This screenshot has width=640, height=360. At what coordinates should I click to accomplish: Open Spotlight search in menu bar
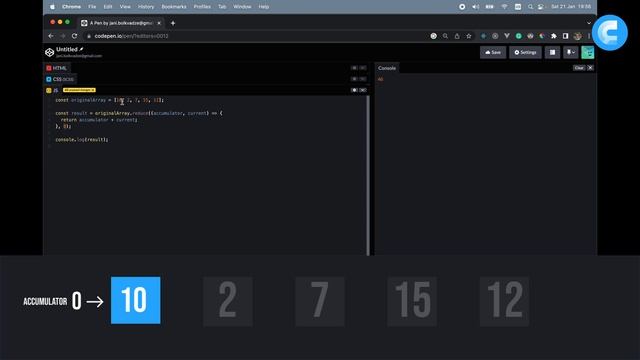(x=530, y=7)
